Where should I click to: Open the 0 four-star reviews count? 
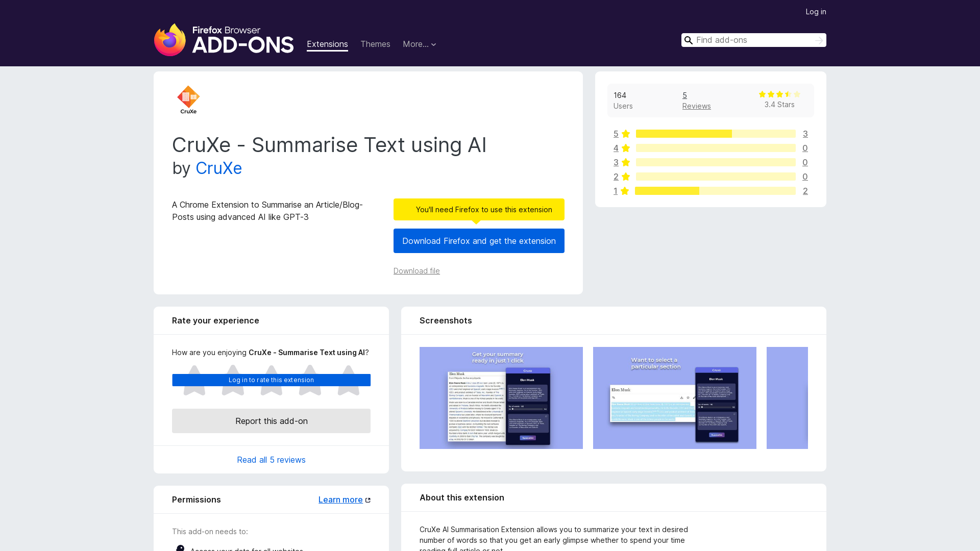[x=805, y=148]
